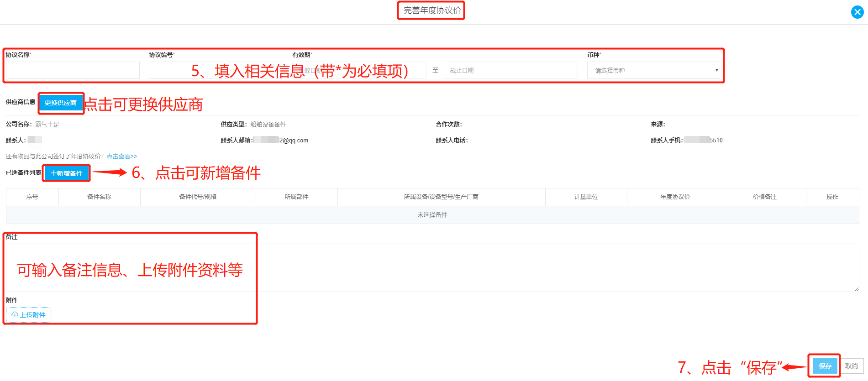Click the 协议名称 input field
The image size is (868, 381).
(73, 70)
